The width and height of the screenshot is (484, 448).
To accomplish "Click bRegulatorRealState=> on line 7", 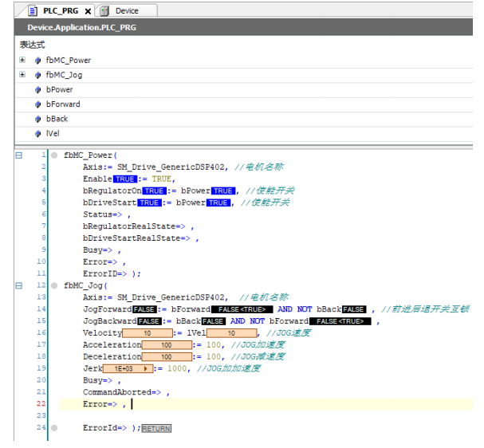I will 134,226.
